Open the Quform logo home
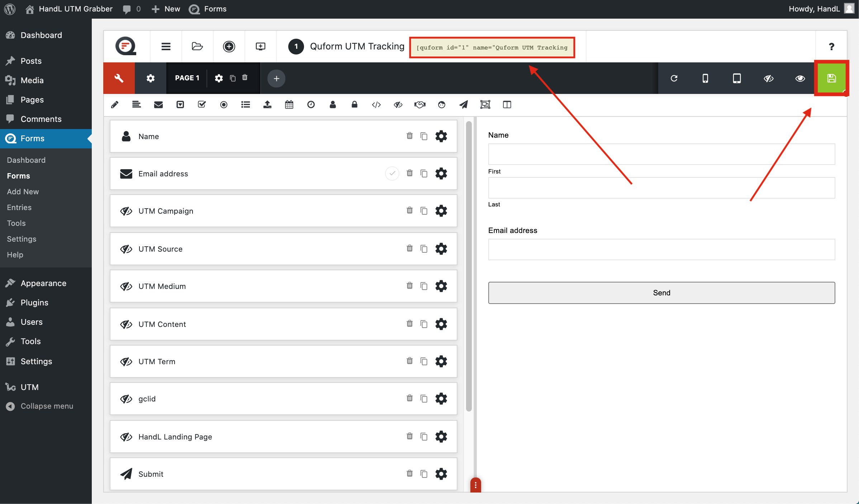The width and height of the screenshot is (859, 504). (x=126, y=46)
